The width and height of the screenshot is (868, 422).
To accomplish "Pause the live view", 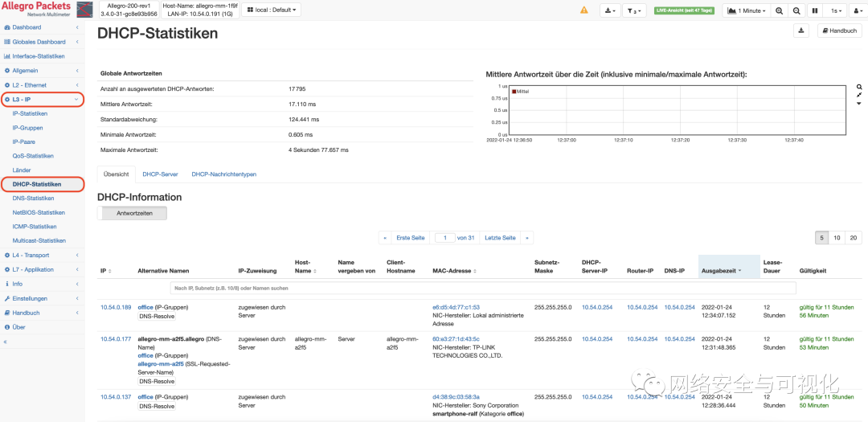I will (815, 10).
